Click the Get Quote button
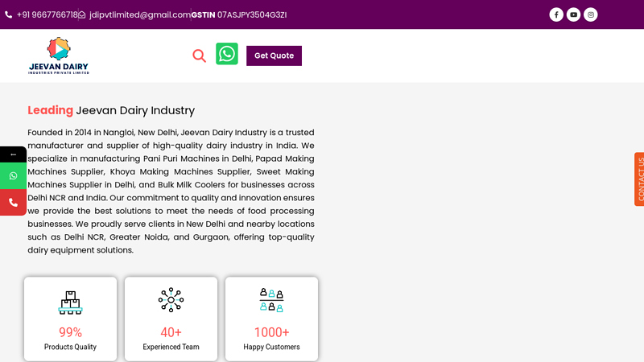Image resolution: width=644 pixels, height=362 pixels. [274, 56]
